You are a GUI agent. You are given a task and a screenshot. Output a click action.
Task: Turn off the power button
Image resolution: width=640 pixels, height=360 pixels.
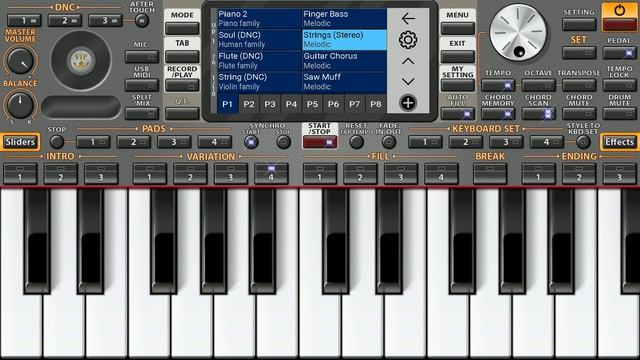point(619,18)
